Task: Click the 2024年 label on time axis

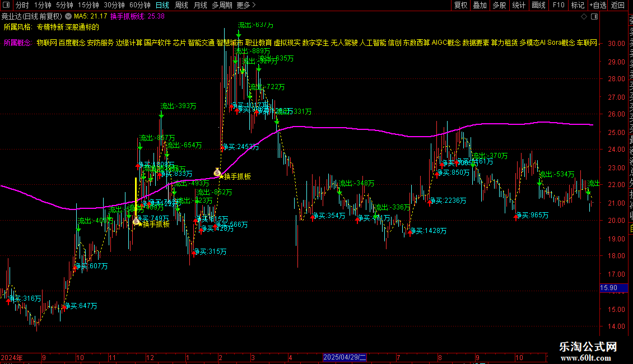Action: (12, 357)
